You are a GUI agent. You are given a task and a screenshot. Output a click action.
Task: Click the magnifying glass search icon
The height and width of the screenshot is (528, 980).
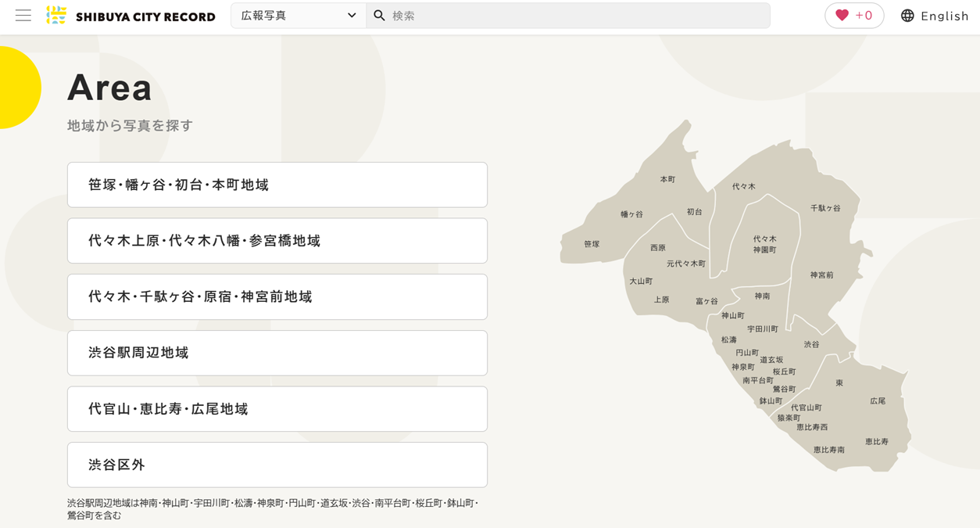(x=380, y=16)
